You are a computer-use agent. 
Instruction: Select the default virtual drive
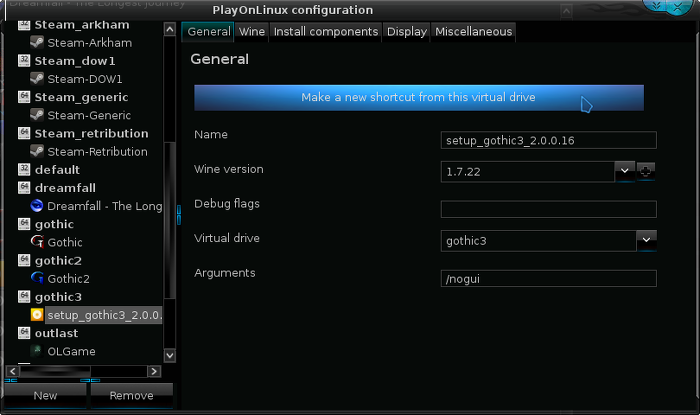coord(57,170)
